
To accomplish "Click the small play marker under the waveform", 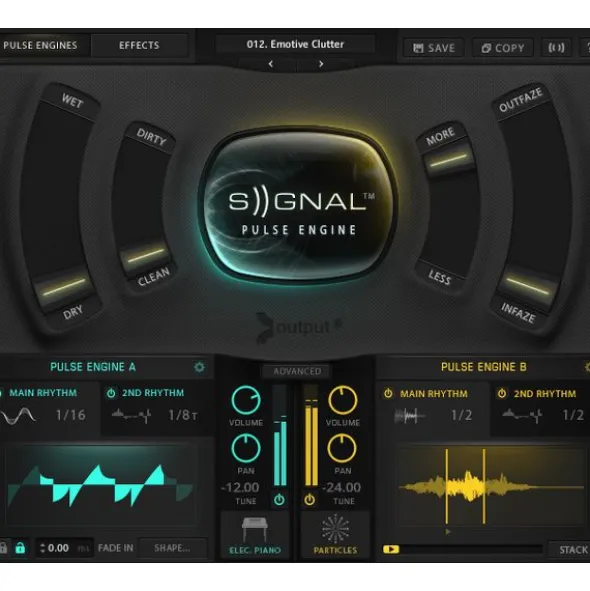I will (447, 532).
